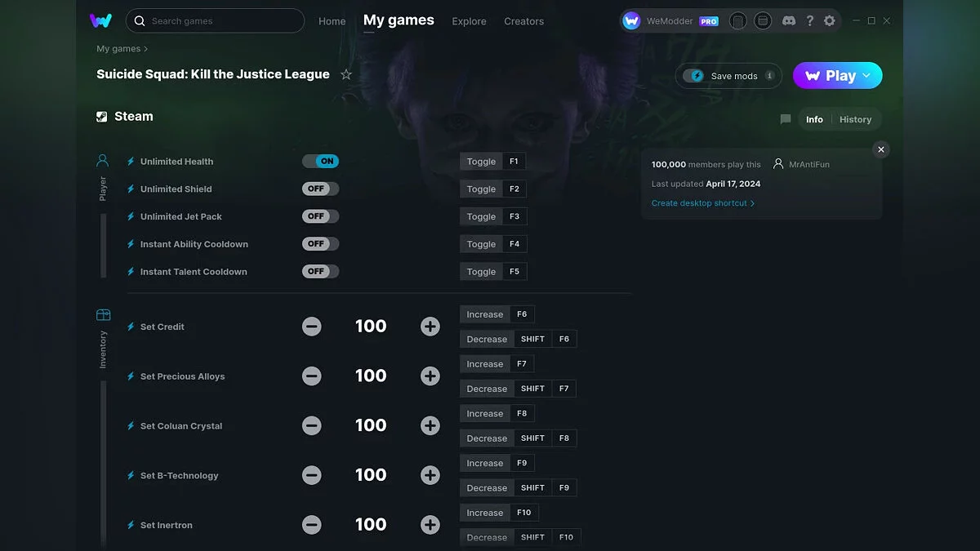
Task: Follow the Create desktop shortcut link
Action: click(x=702, y=203)
